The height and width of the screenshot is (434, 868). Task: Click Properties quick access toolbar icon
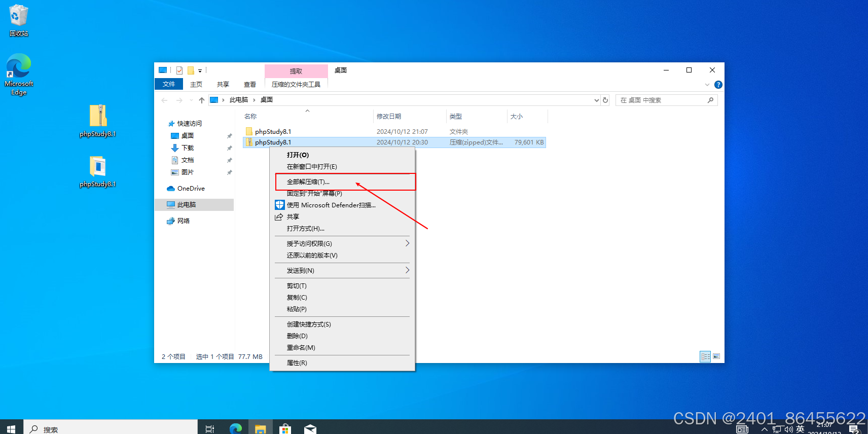[x=179, y=70]
